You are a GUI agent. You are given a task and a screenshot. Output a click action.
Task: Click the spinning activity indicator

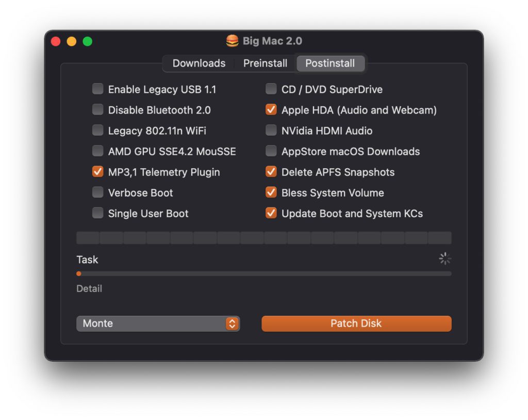point(445,259)
